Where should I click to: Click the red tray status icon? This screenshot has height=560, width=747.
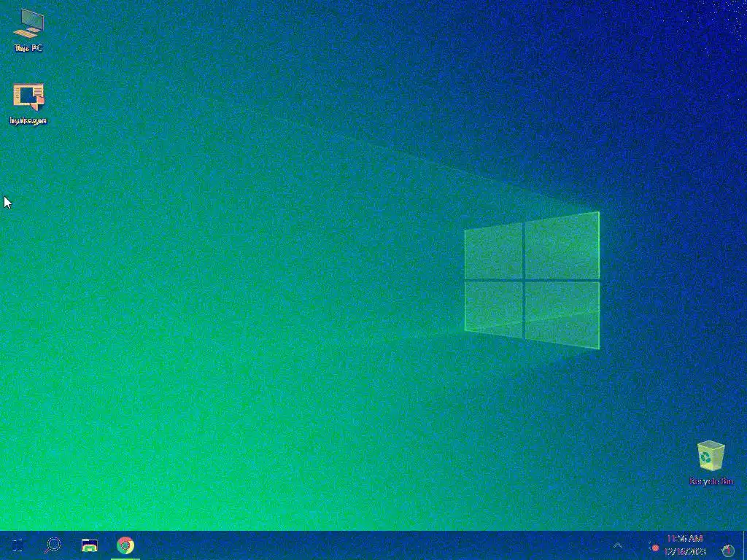[655, 548]
